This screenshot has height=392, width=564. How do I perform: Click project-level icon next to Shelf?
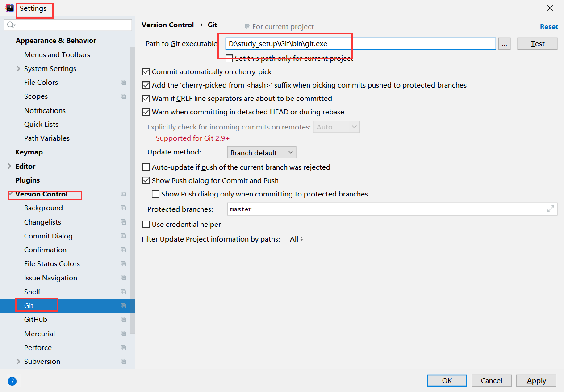tap(124, 292)
